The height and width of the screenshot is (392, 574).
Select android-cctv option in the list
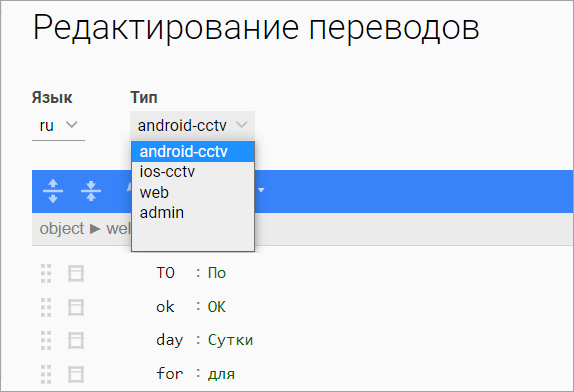(193, 152)
